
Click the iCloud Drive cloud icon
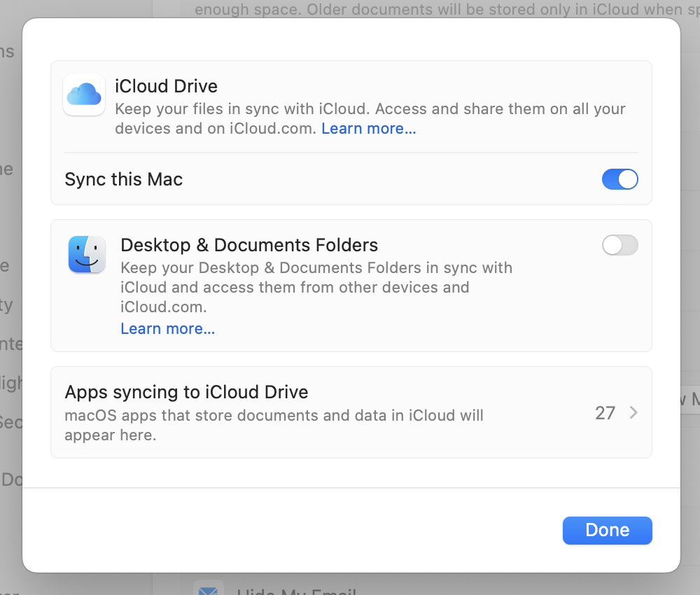tap(84, 94)
